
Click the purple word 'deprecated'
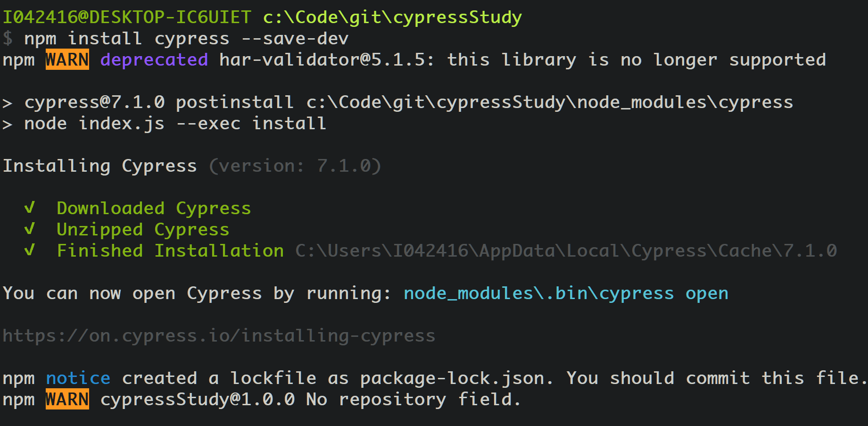pyautogui.click(x=154, y=60)
